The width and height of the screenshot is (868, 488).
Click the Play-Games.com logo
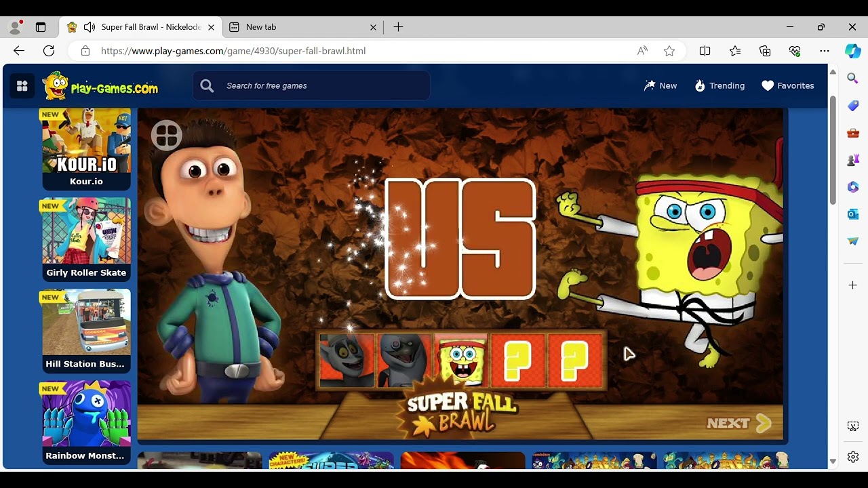(x=100, y=86)
